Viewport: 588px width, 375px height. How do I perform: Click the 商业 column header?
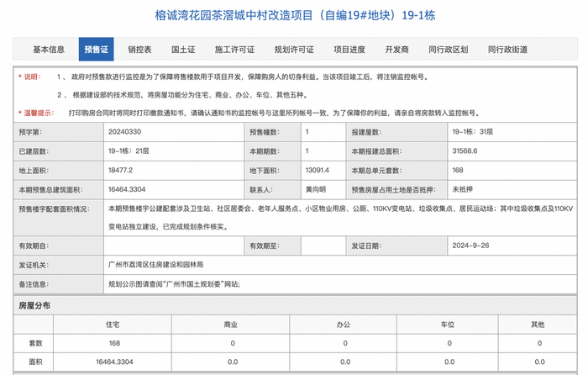231,325
